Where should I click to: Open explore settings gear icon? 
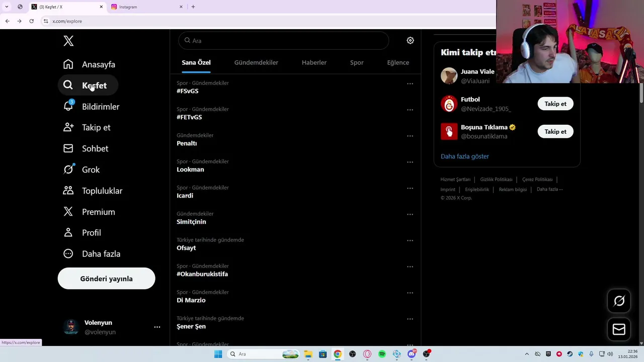click(x=410, y=41)
